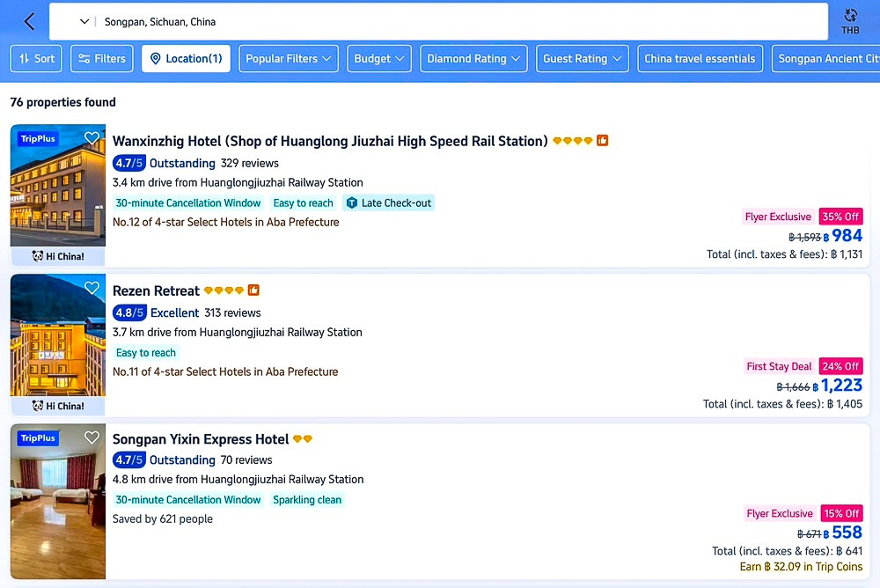Open the Guest Rating dropdown
Viewport: 880px width, 588px height.
(582, 59)
